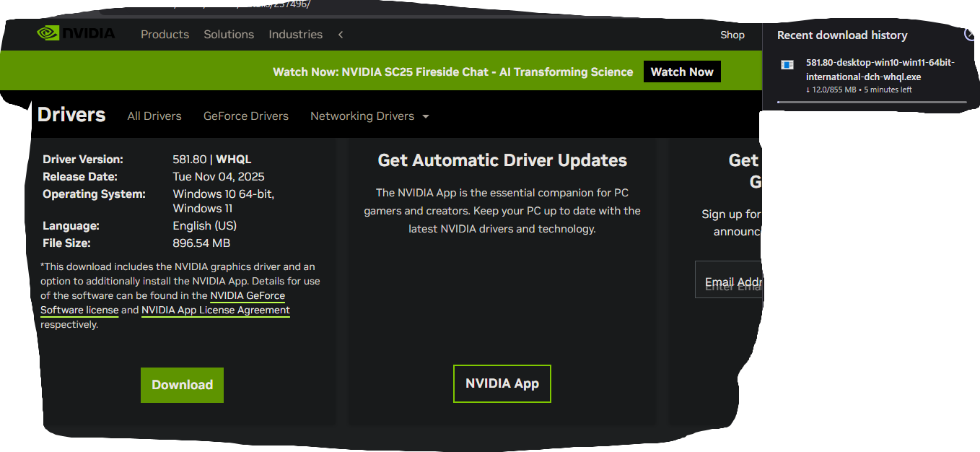
Task: Click the Recent download history title
Action: tap(842, 35)
